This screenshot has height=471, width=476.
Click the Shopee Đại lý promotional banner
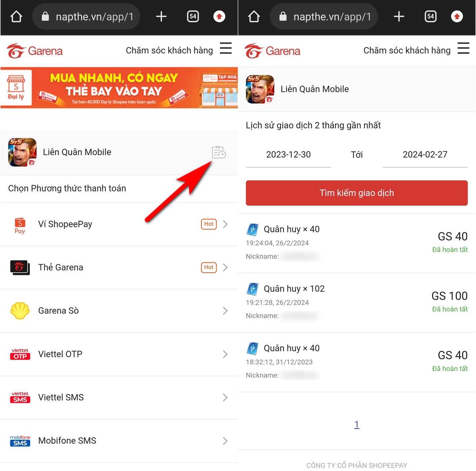[x=119, y=88]
